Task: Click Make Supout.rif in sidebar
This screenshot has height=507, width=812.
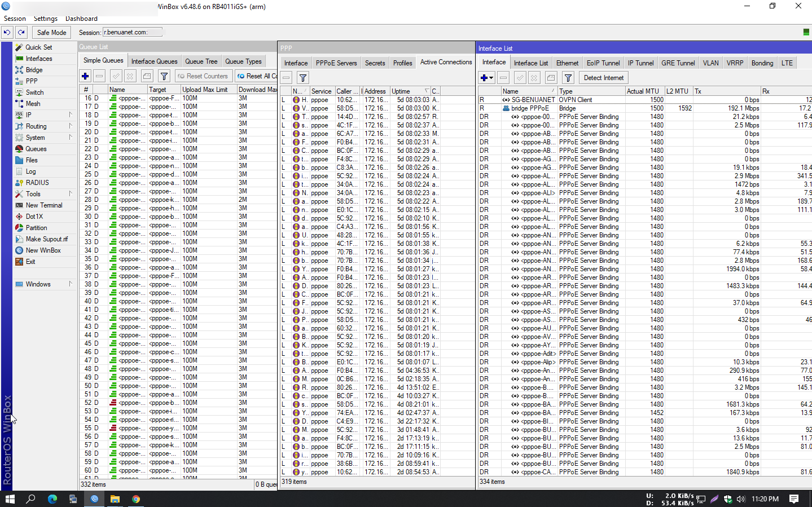Action: click(x=46, y=239)
